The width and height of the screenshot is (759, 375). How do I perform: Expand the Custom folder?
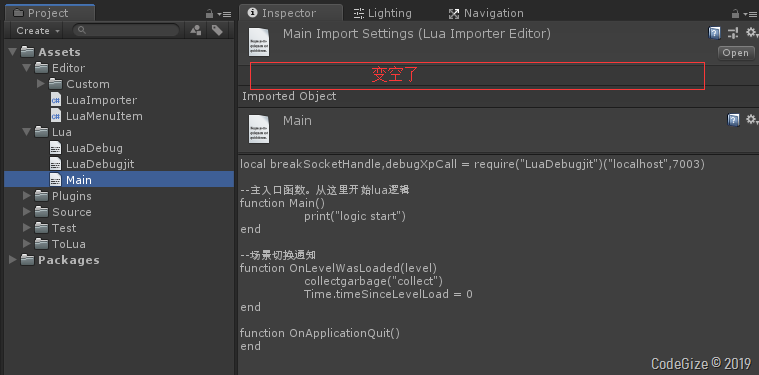tap(41, 84)
